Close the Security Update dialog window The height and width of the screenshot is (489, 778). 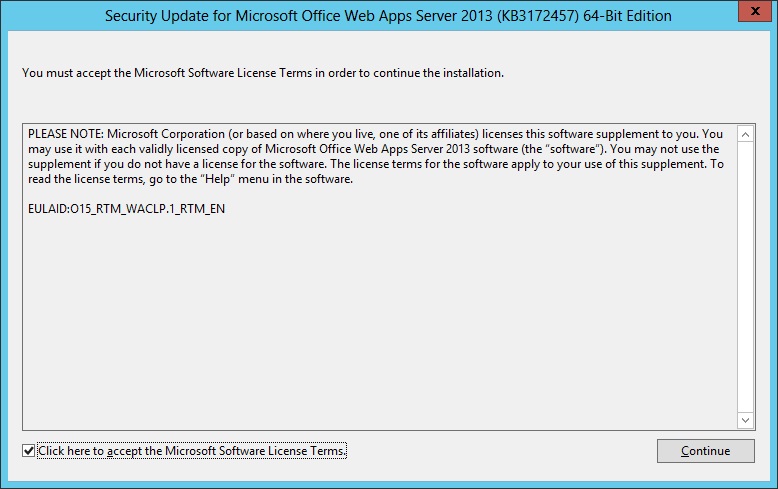755,11
